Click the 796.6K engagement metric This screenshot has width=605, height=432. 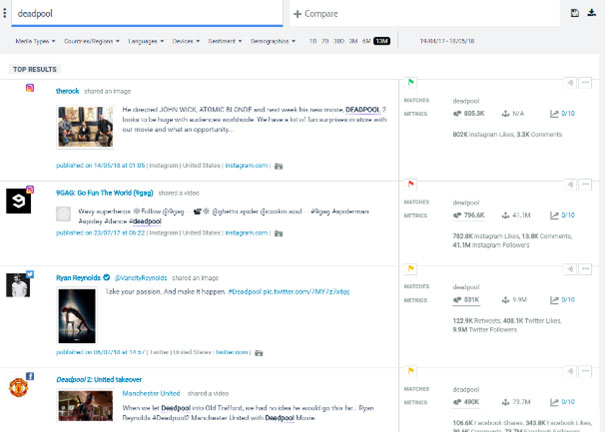coord(469,215)
